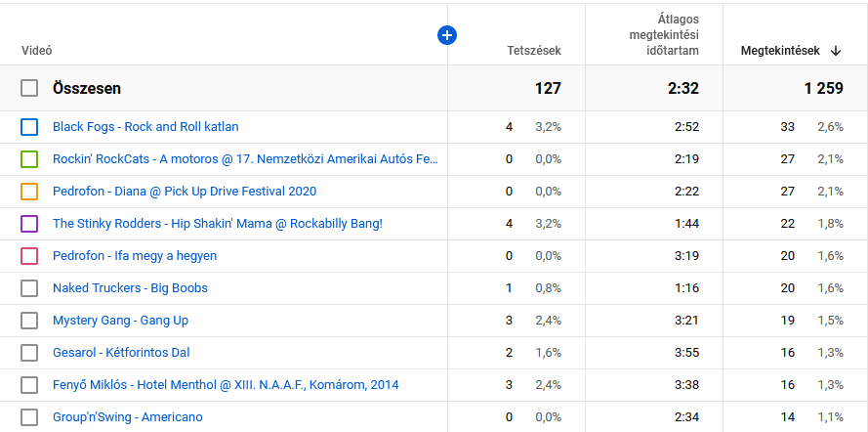Sort by the Tetszések column header
The height and width of the screenshot is (432, 868).
tap(534, 51)
